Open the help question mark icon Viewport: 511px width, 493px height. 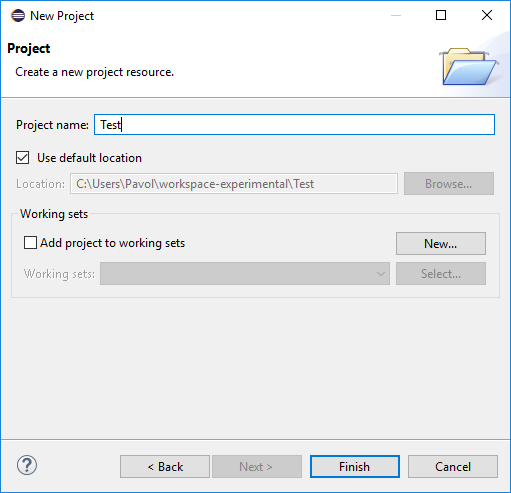[x=27, y=465]
